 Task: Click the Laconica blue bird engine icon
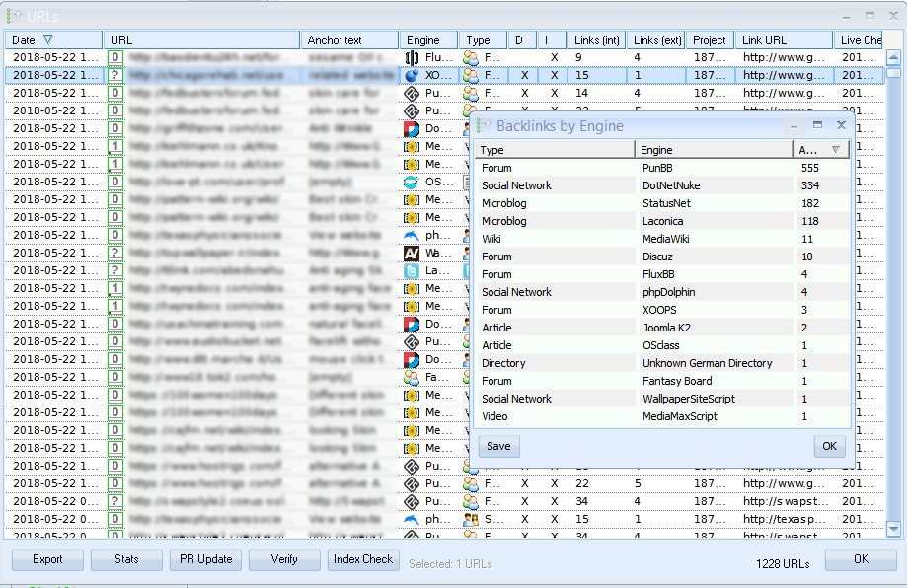[x=413, y=271]
